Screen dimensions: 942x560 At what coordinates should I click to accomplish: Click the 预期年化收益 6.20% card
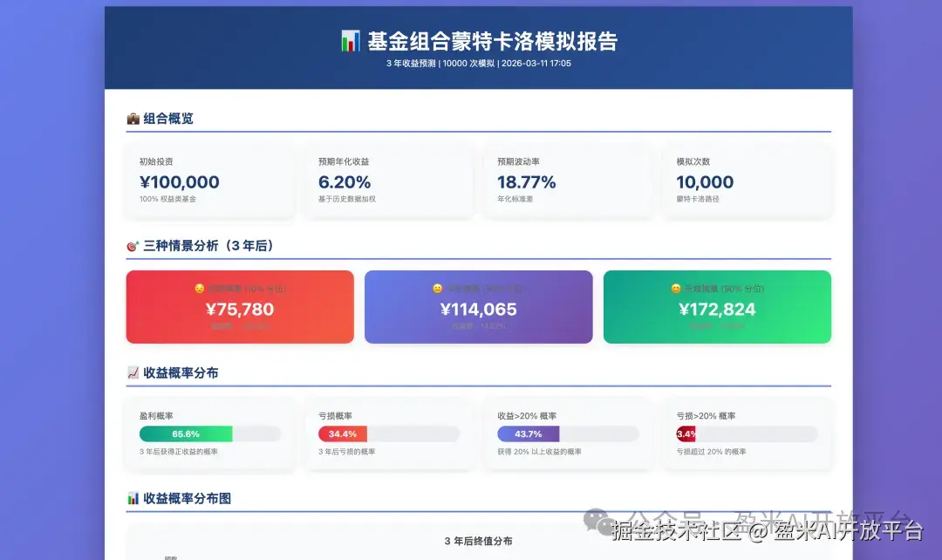[x=388, y=178]
